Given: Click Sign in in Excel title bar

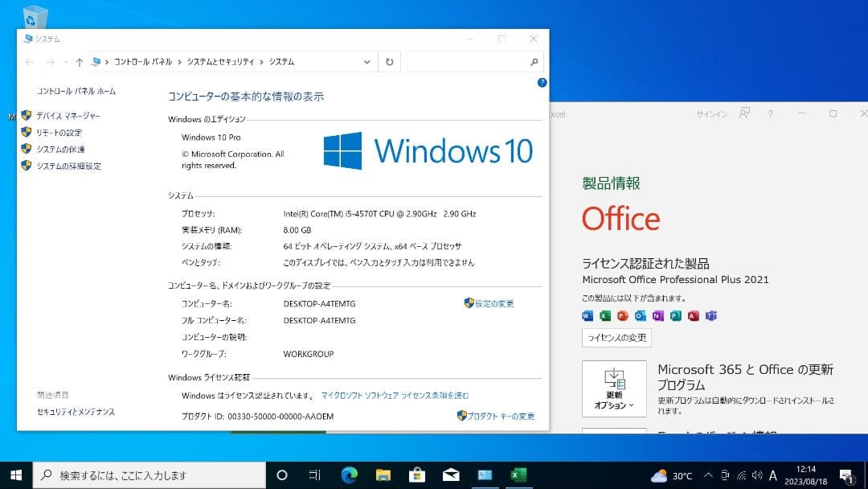Looking at the screenshot, I should click(x=711, y=114).
